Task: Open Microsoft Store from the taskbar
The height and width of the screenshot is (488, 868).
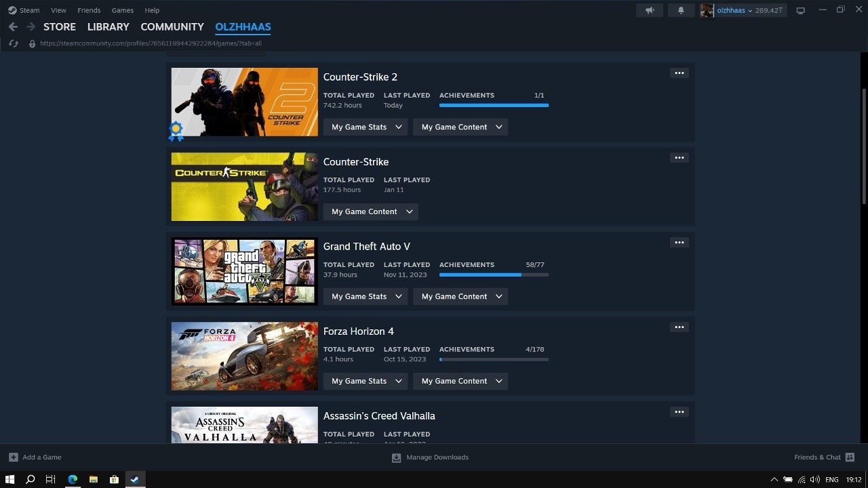Action: [x=114, y=479]
